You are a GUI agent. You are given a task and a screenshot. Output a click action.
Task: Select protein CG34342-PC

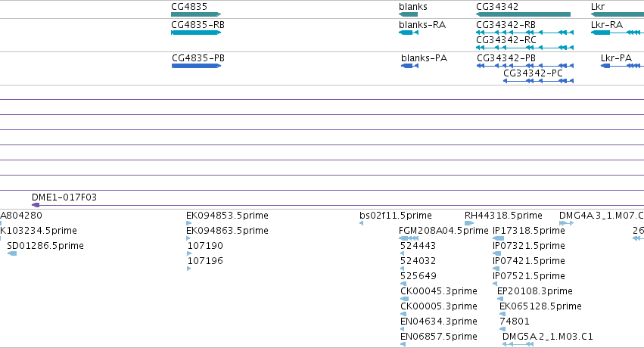(539, 81)
